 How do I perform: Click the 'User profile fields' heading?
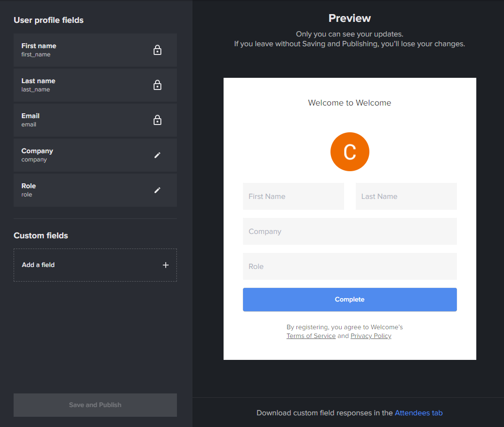point(49,20)
